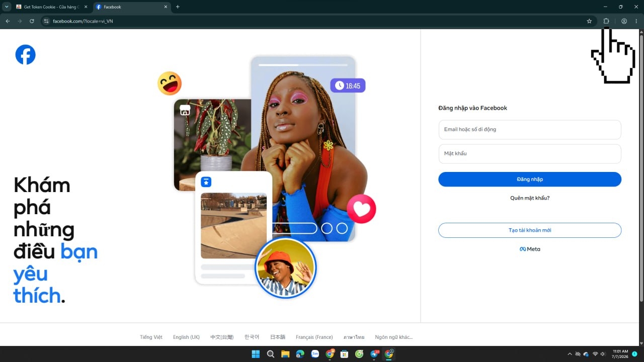Image resolution: width=644 pixels, height=362 pixels.
Task: Open Ngôn ngữ khác more languages
Action: coord(394,337)
